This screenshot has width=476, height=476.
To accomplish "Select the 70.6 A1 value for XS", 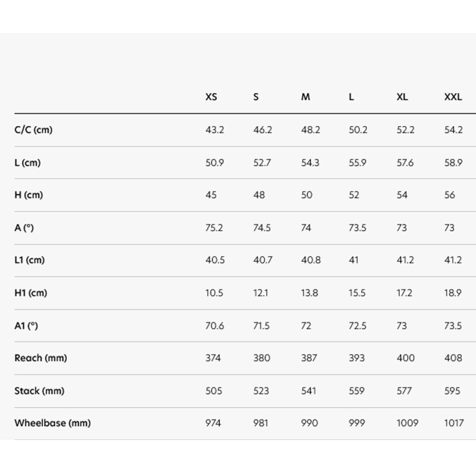I will pos(214,325).
